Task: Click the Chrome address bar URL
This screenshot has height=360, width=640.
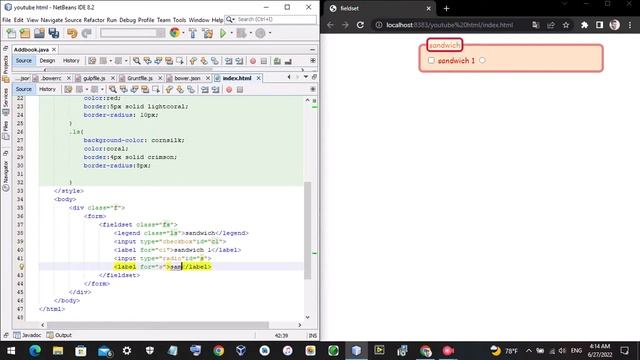Action: [x=449, y=25]
